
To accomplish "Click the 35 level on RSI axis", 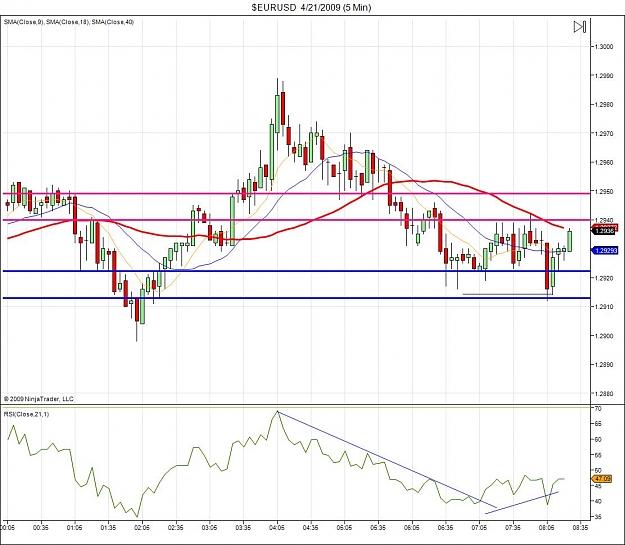I will click(x=598, y=517).
